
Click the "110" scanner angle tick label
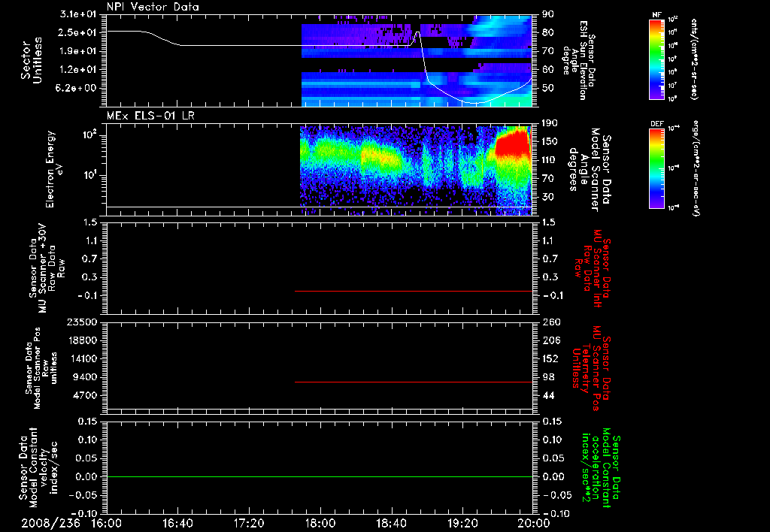pos(550,160)
